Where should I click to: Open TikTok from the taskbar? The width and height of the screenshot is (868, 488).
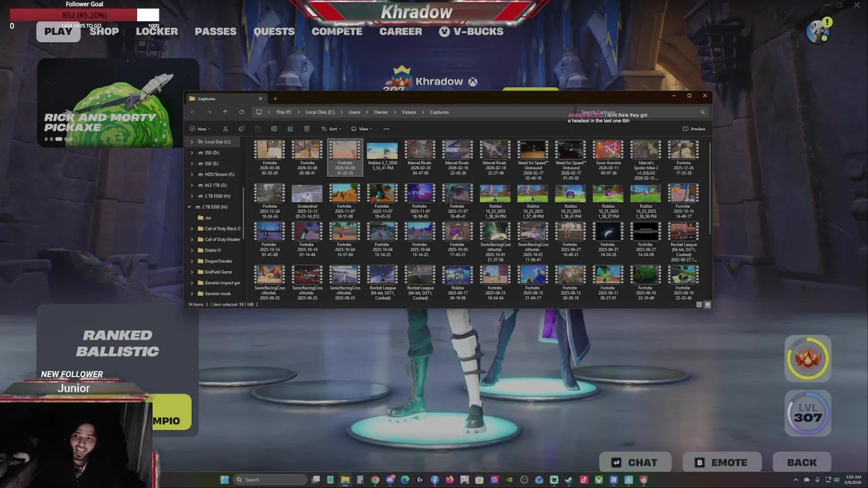(584, 480)
